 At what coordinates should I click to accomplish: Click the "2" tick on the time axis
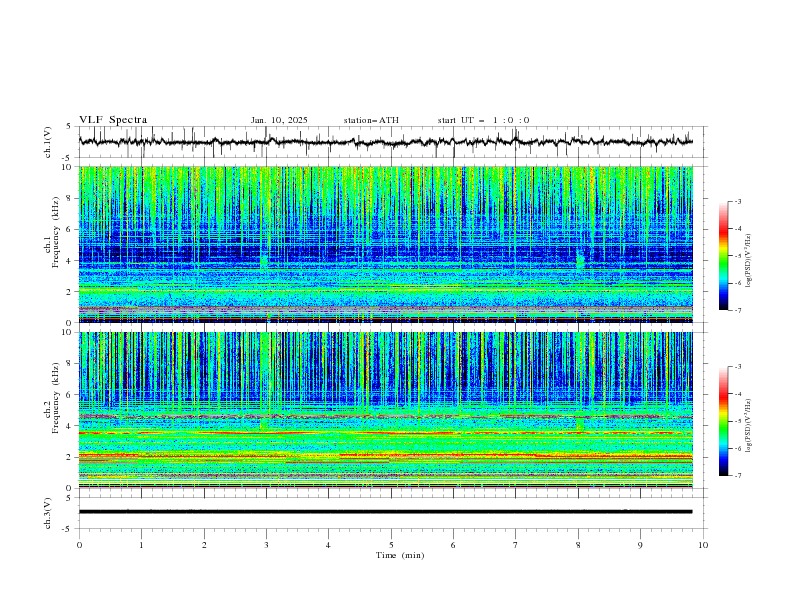click(204, 545)
